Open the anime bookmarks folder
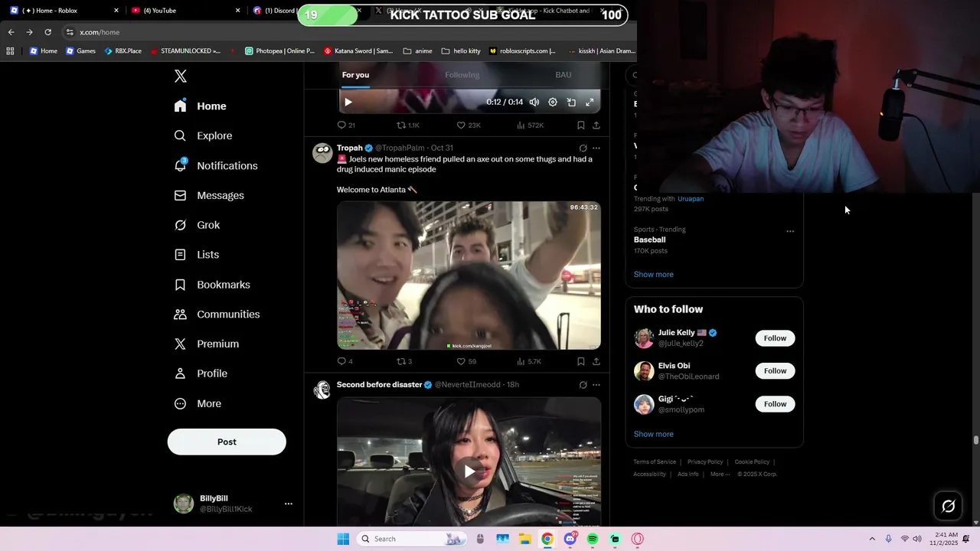Viewport: 980px width, 551px height. [417, 51]
